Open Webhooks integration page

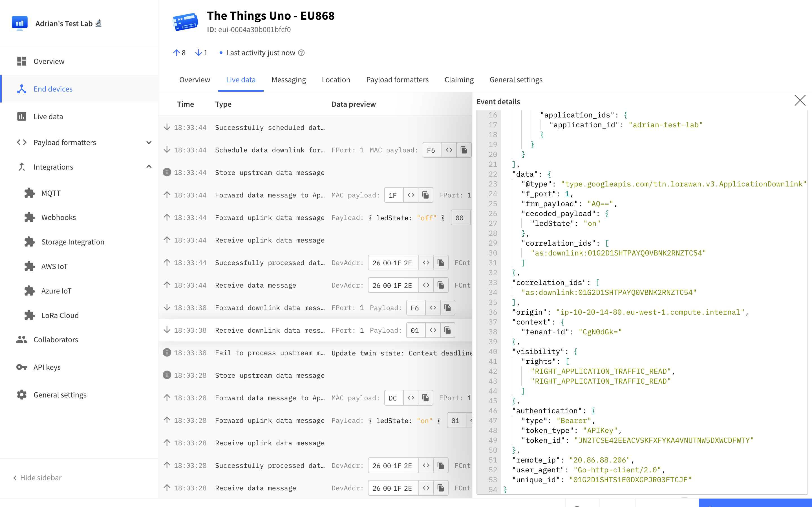(x=58, y=217)
